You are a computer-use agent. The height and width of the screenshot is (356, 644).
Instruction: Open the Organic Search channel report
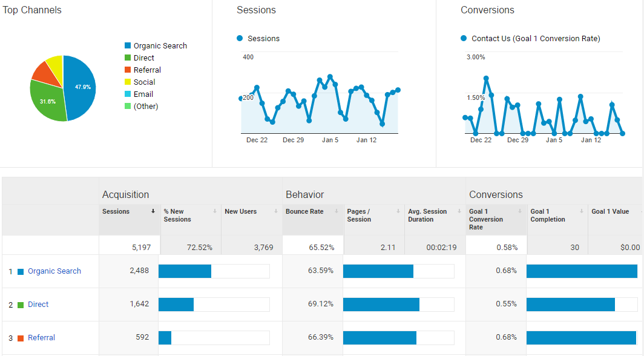[x=54, y=271]
